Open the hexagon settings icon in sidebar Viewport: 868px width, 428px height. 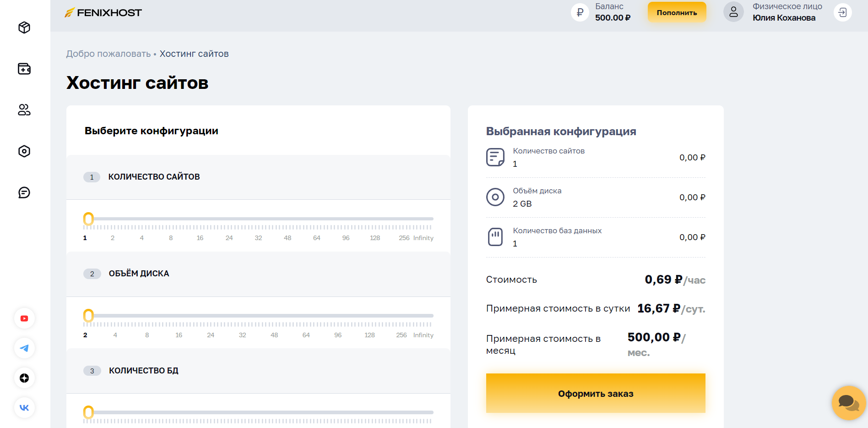24,151
